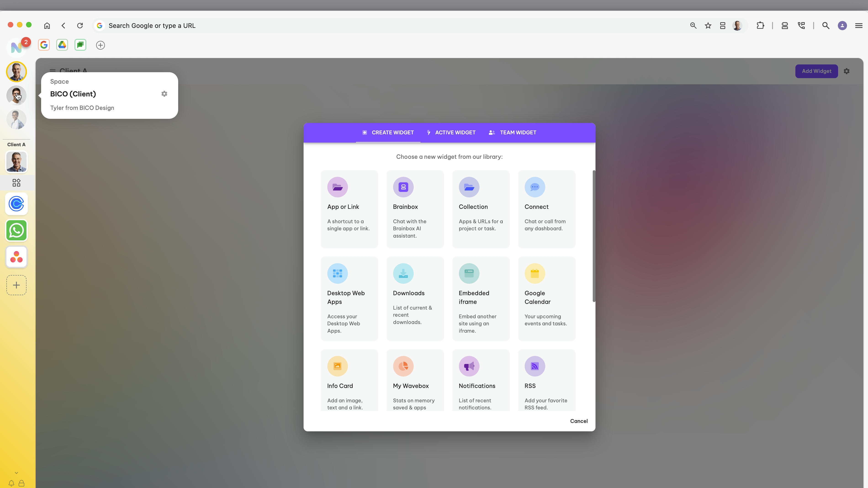Open the Google Drive app tab
This screenshot has width=868, height=488.
62,45
